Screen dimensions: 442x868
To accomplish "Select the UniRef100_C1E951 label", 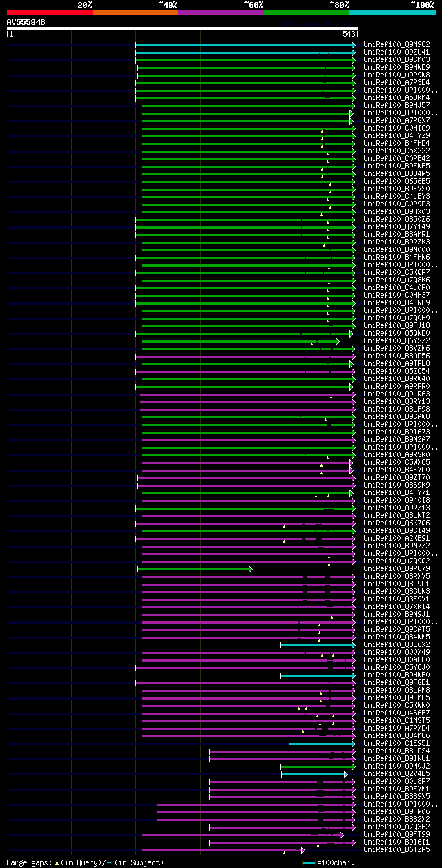I will click(396, 743).
